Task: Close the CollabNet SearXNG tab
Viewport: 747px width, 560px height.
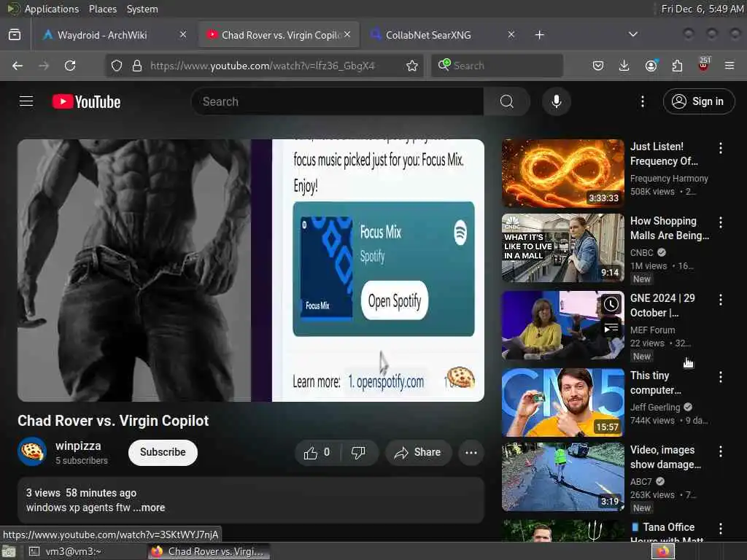Action: coord(511,34)
